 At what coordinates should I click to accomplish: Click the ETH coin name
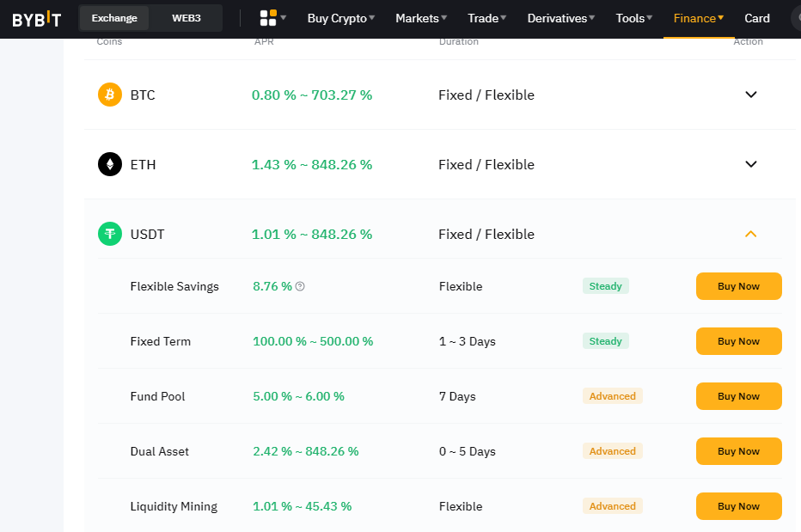click(143, 164)
